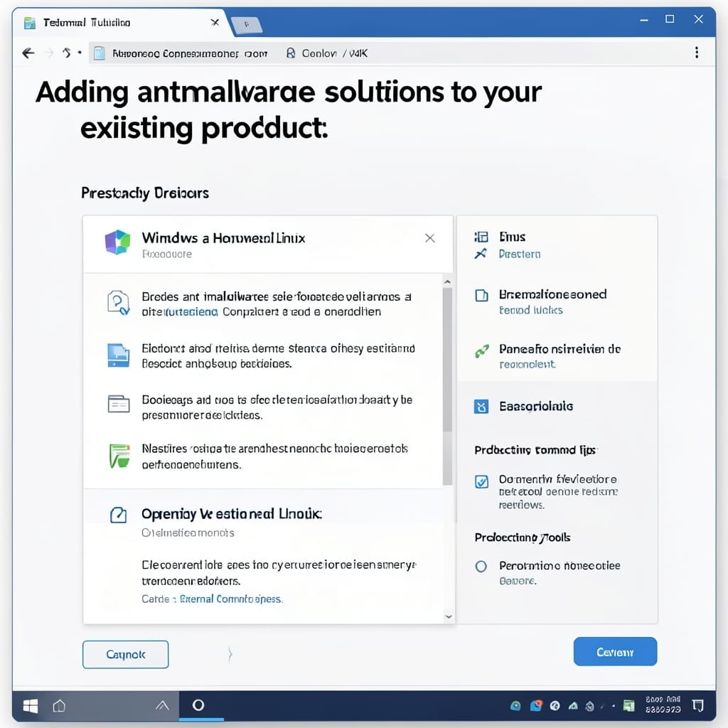Click the home icon on taskbar
The image size is (728, 728).
59,706
